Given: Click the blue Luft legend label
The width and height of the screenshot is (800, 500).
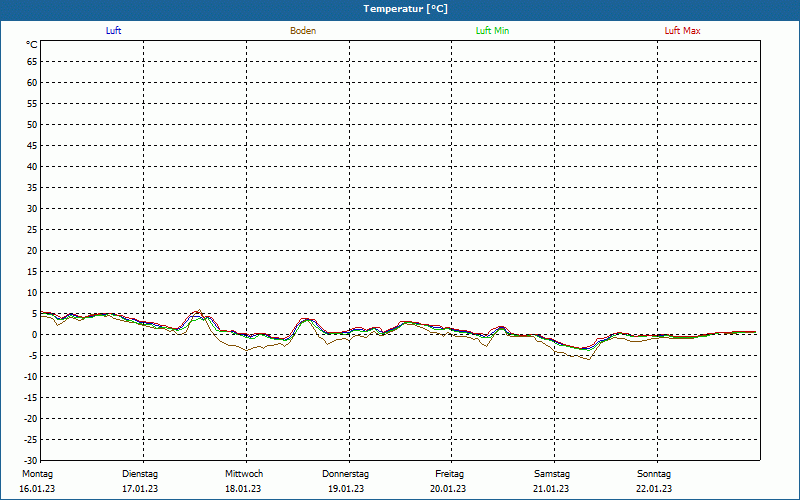Looking at the screenshot, I should [x=113, y=31].
